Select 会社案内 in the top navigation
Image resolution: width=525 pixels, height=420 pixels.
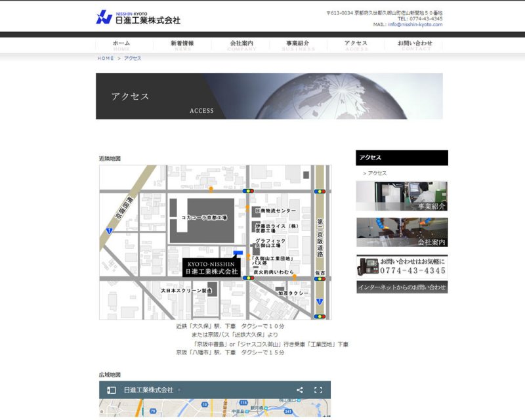(x=241, y=45)
